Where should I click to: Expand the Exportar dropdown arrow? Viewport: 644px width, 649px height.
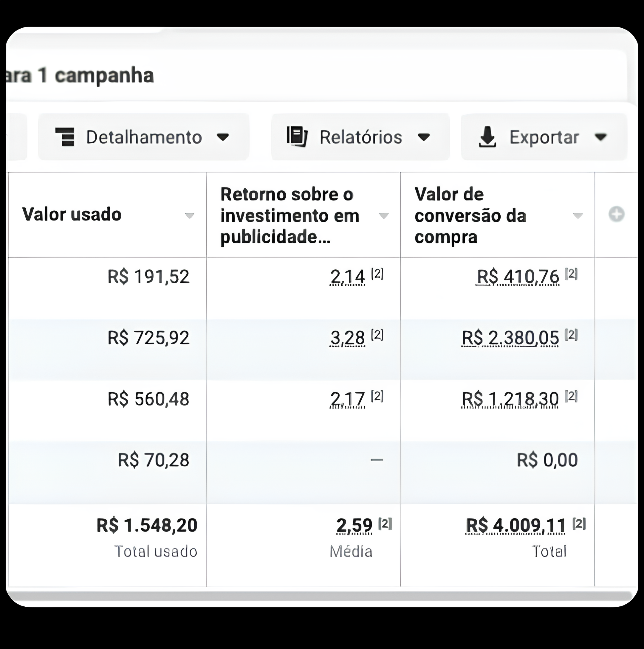(600, 137)
